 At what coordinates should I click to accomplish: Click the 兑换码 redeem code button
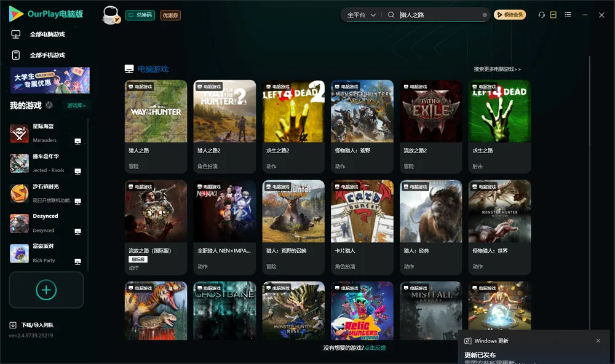(140, 15)
